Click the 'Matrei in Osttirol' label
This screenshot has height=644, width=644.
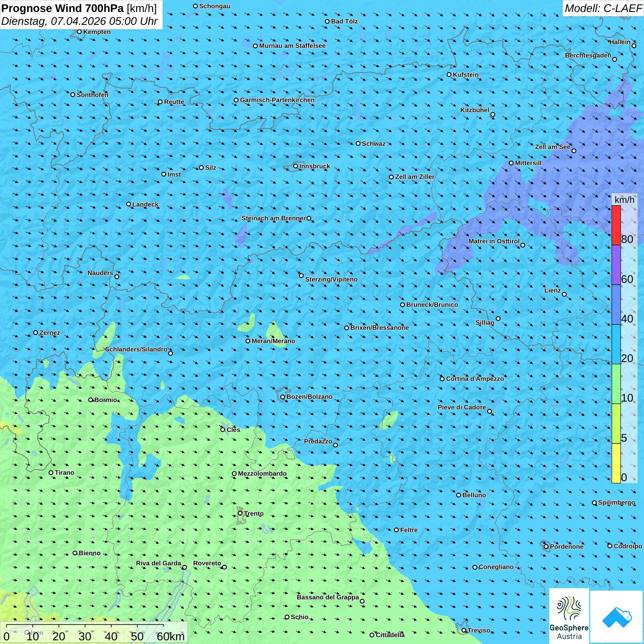494,241
